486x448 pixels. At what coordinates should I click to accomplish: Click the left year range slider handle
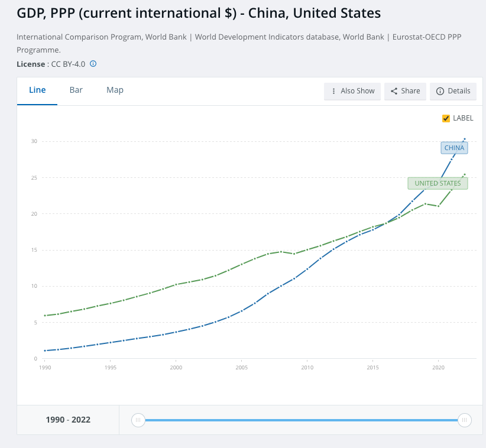(x=138, y=420)
